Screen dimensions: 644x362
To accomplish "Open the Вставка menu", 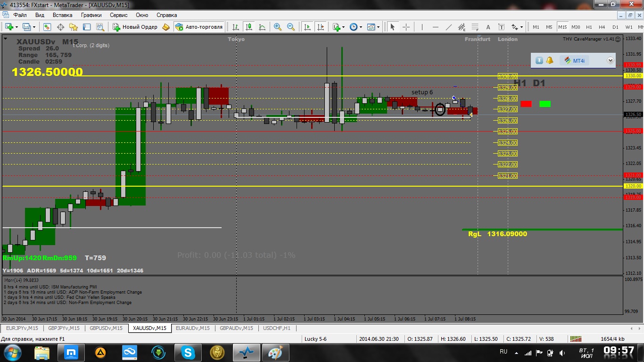I will point(62,15).
